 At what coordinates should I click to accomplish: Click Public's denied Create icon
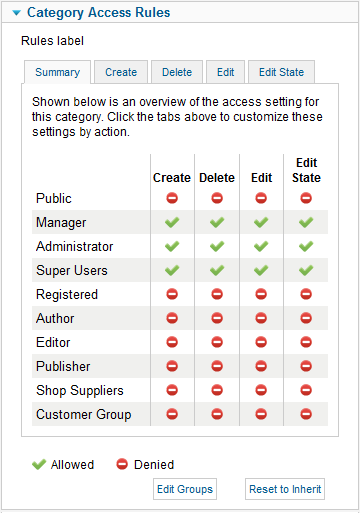tap(172, 198)
